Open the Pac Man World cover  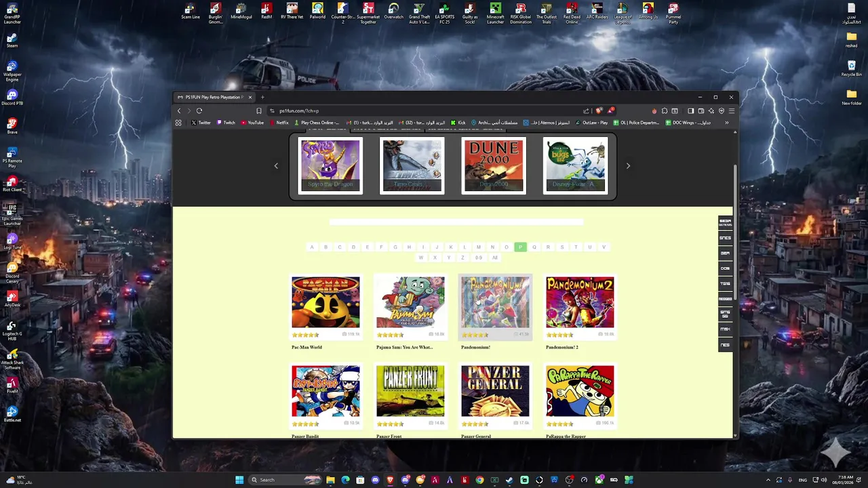[325, 302]
